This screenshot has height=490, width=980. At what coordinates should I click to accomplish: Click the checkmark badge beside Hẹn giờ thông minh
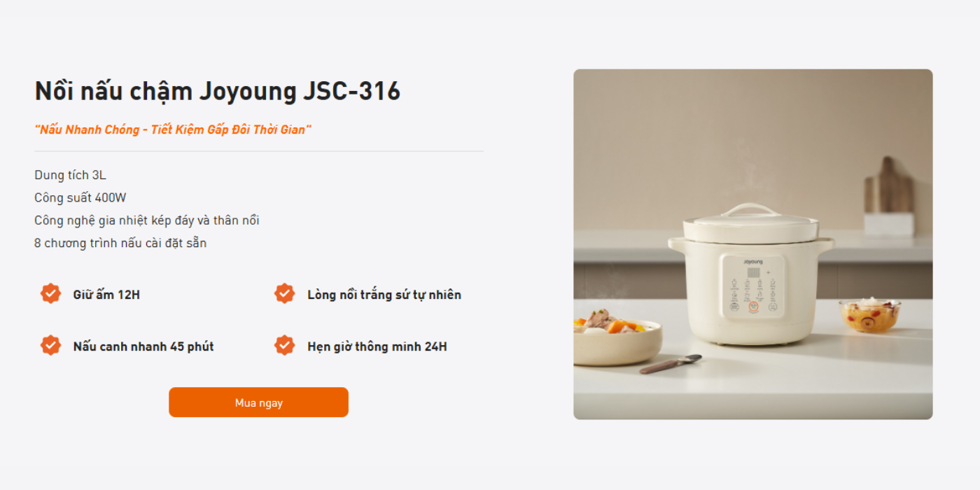pos(284,346)
